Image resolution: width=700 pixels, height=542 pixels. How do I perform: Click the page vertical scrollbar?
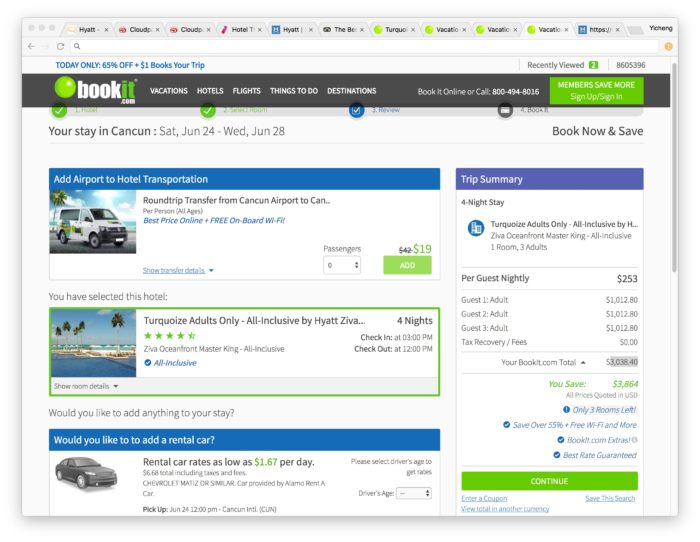tap(674, 167)
